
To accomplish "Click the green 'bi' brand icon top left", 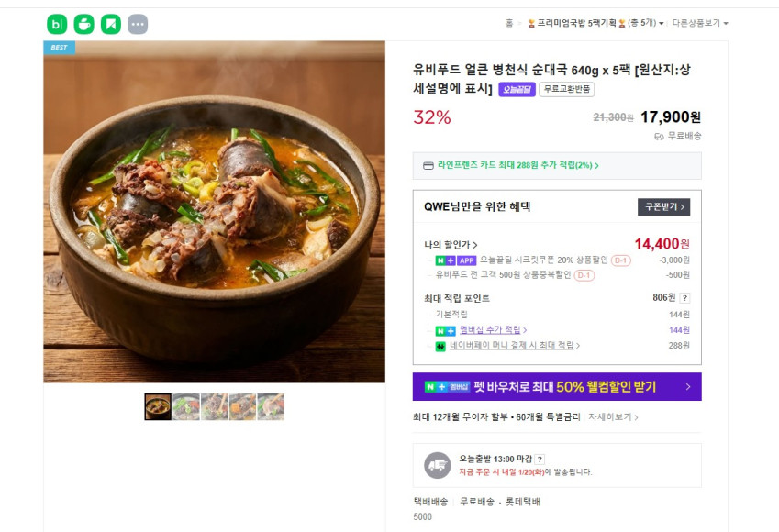I will pos(58,24).
